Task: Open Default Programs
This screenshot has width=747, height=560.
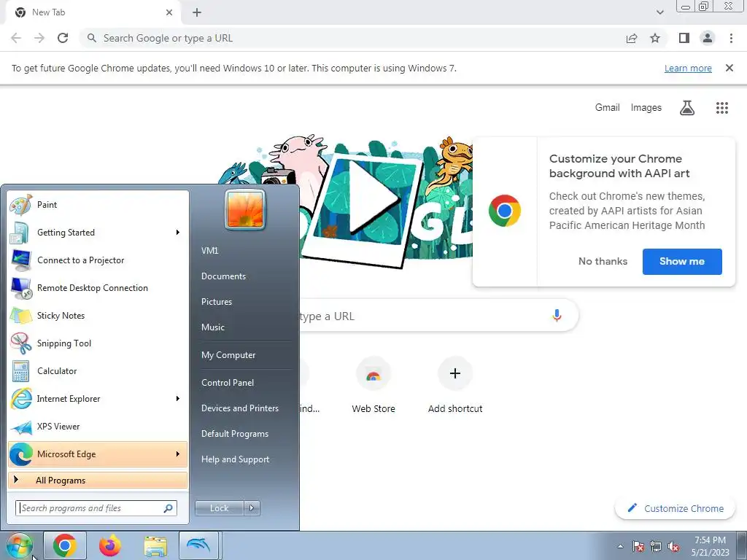Action: (234, 434)
